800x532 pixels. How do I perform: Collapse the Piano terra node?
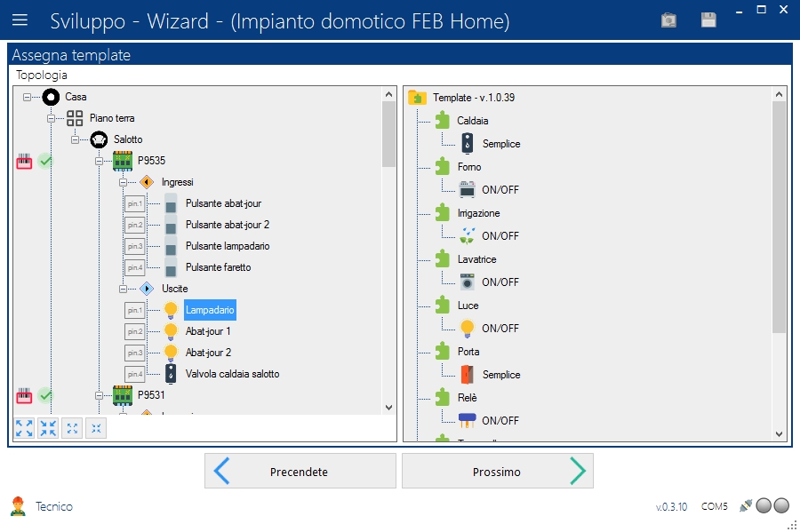[x=51, y=118]
